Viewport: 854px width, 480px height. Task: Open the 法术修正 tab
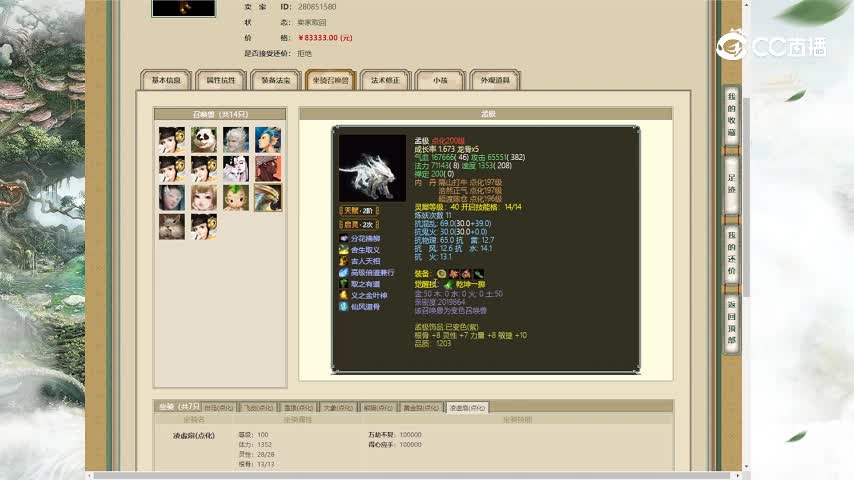(385, 80)
